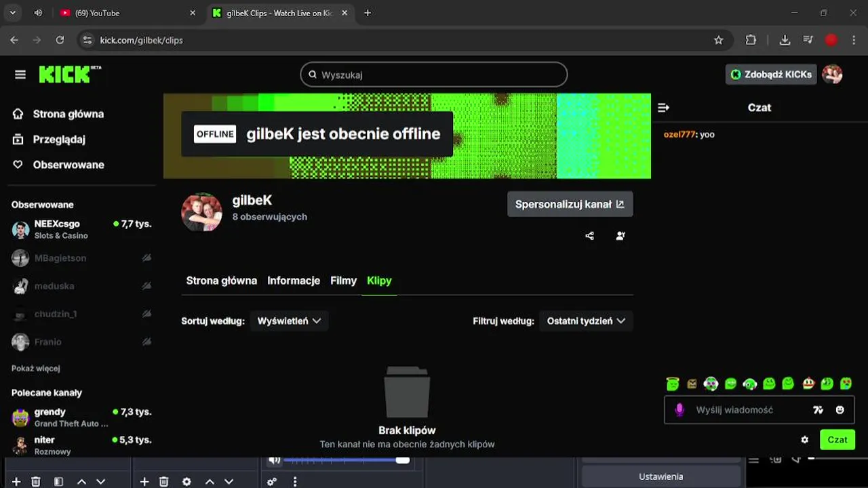Open the browser tab search dropdown
This screenshot has width=868, height=488.
[13, 13]
